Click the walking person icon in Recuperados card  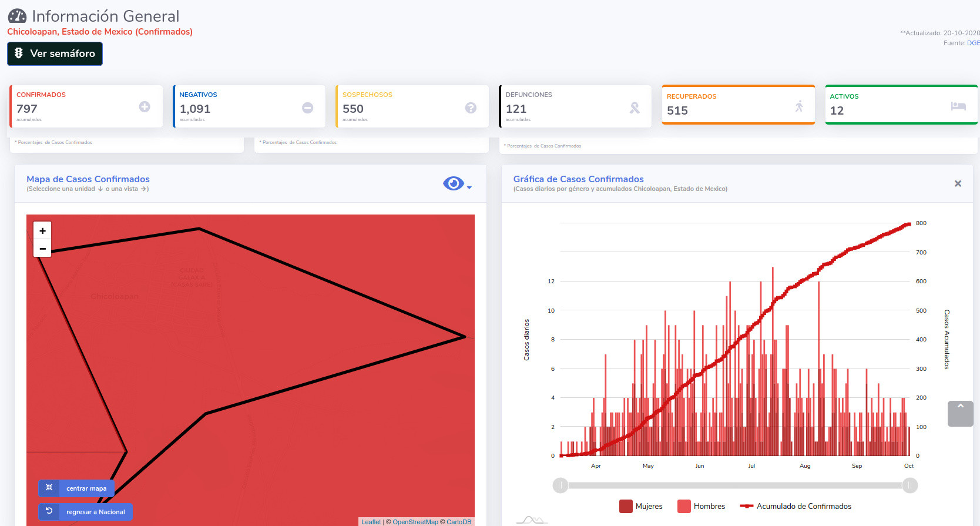pyautogui.click(x=799, y=106)
